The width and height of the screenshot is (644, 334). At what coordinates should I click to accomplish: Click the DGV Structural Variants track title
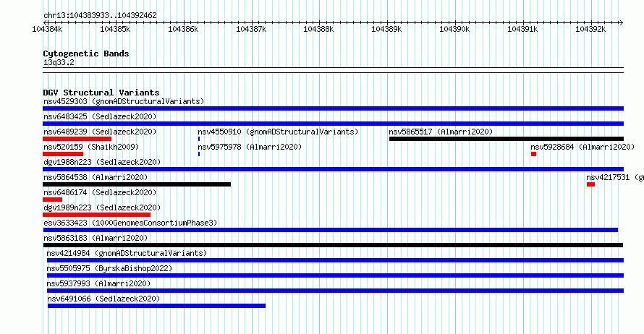[101, 93]
